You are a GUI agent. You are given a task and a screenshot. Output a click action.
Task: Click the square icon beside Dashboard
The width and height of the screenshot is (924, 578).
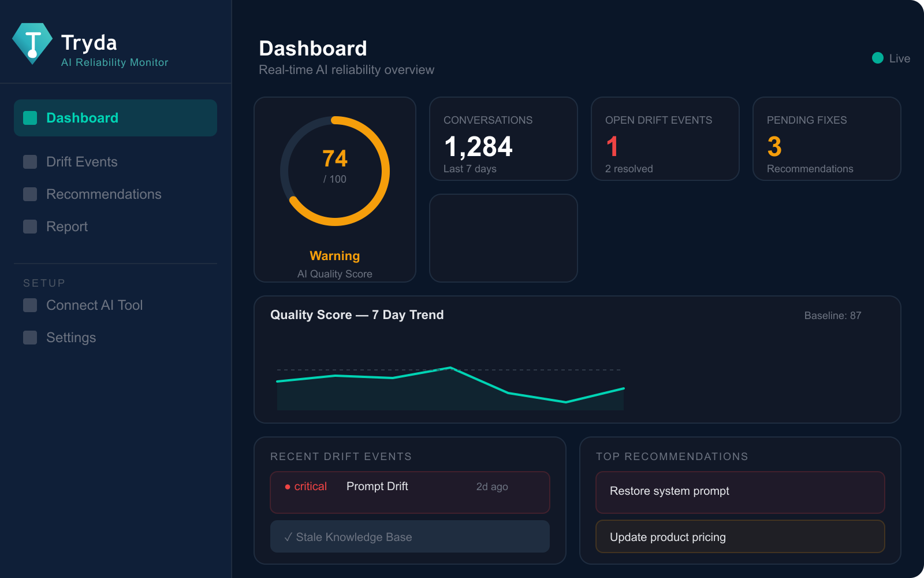(x=30, y=118)
